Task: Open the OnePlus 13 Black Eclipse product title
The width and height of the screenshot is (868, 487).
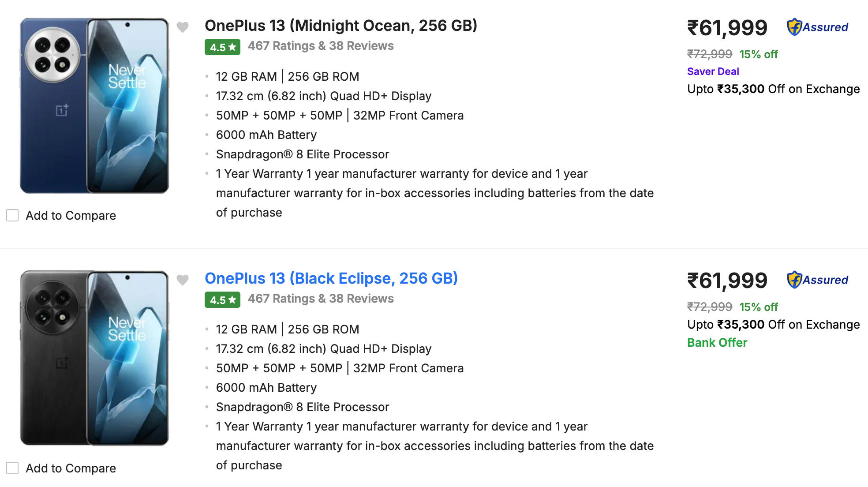Action: pos(331,278)
